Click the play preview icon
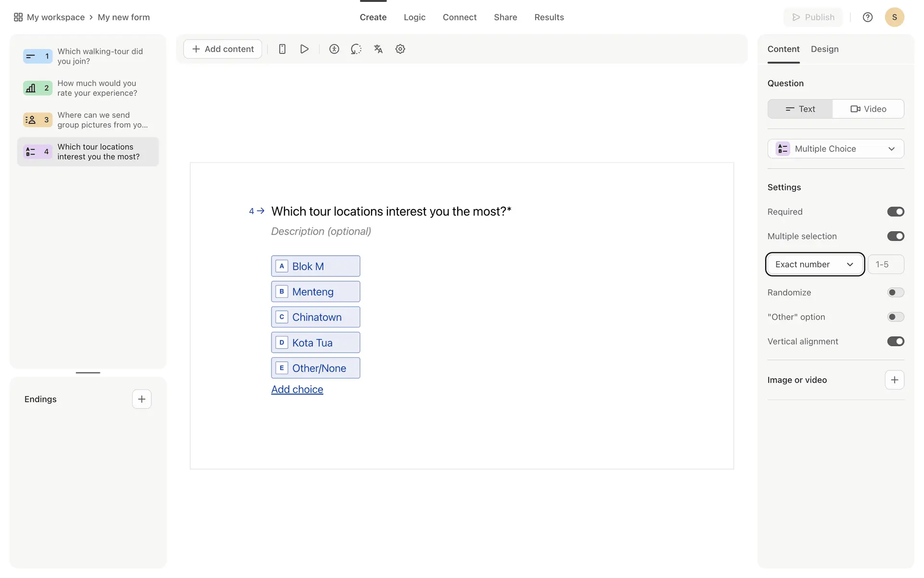 pos(304,49)
